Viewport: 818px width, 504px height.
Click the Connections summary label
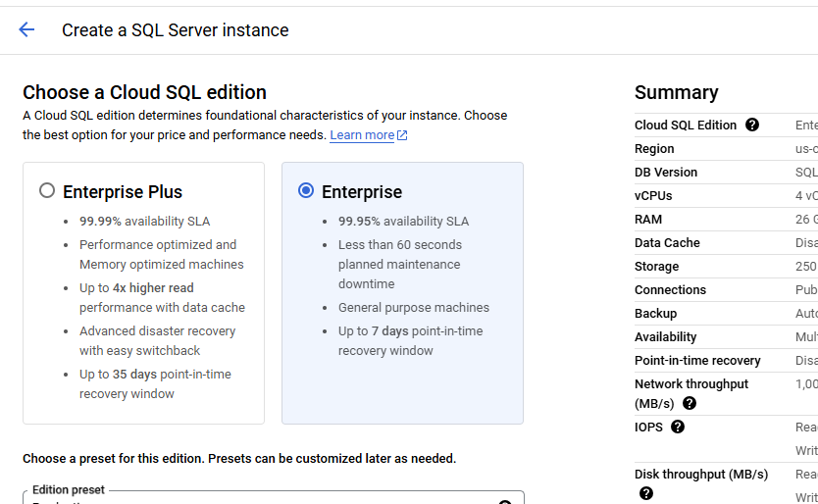tap(670, 289)
